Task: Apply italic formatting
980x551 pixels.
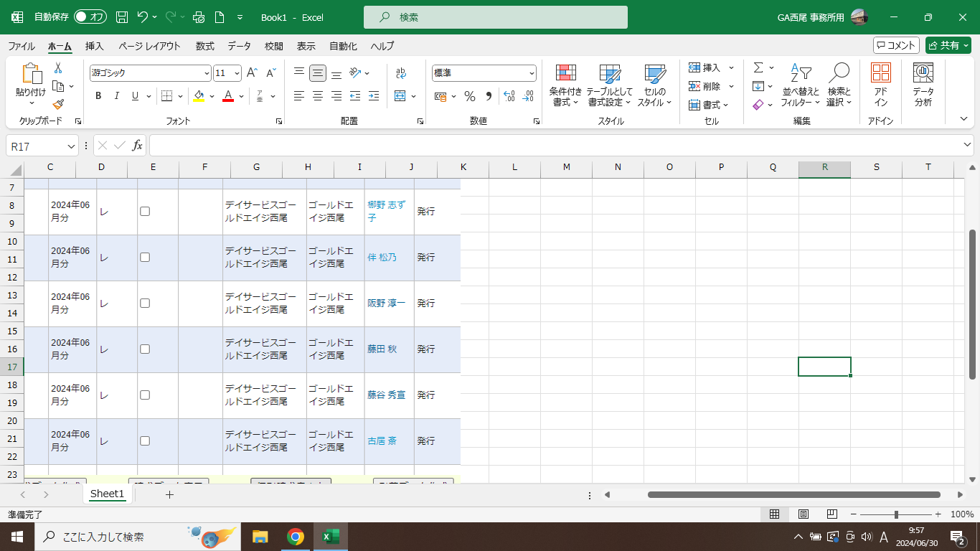Action: (116, 96)
